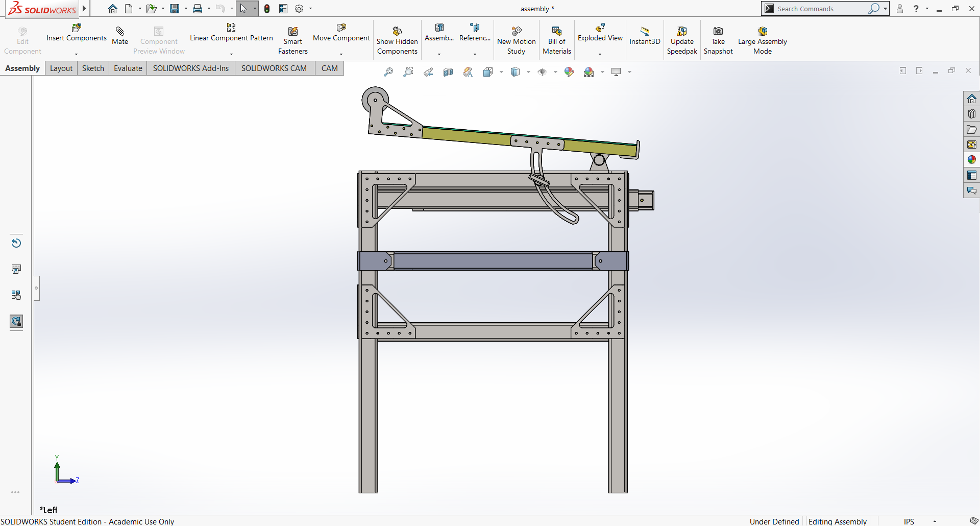
Task: Select the Exploded View command
Action: click(600, 33)
